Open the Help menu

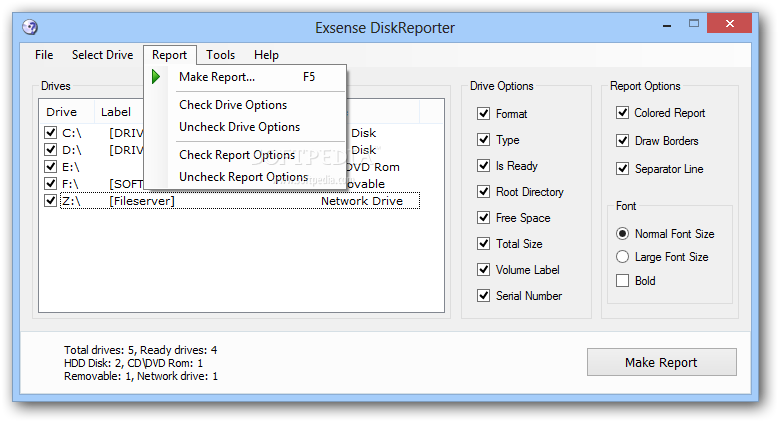point(266,55)
